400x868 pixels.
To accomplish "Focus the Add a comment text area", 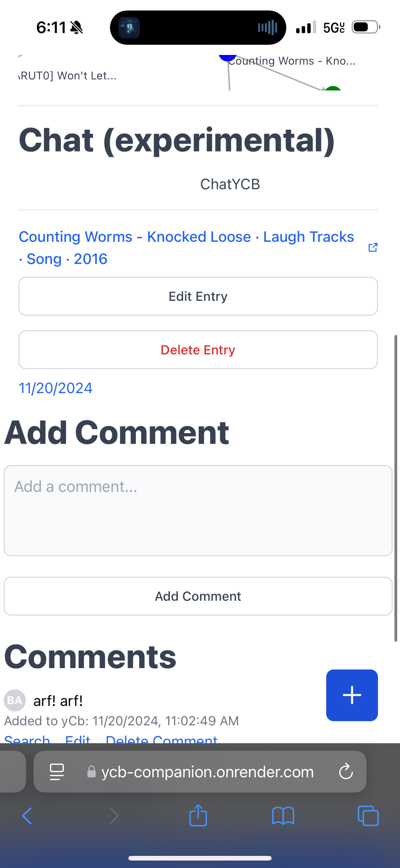I will [198, 510].
